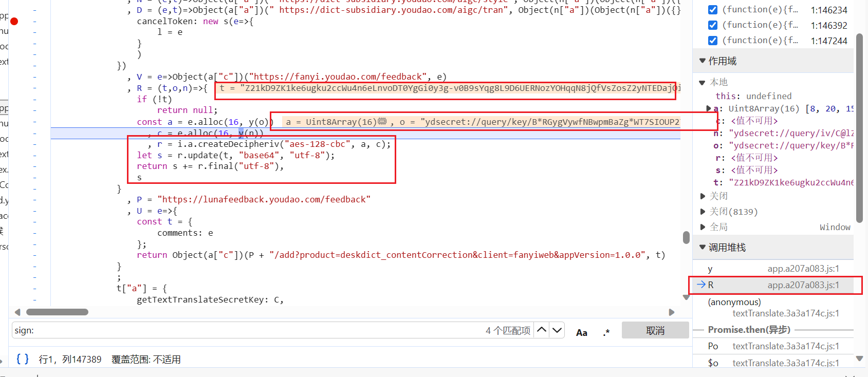Select call stack frame R
Image resolution: width=868 pixels, height=377 pixels.
click(773, 285)
